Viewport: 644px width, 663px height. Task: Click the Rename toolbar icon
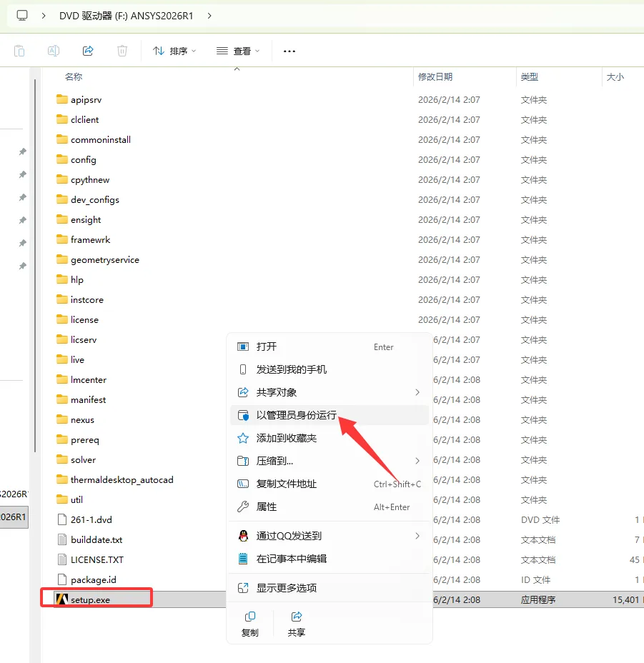pyautogui.click(x=54, y=51)
